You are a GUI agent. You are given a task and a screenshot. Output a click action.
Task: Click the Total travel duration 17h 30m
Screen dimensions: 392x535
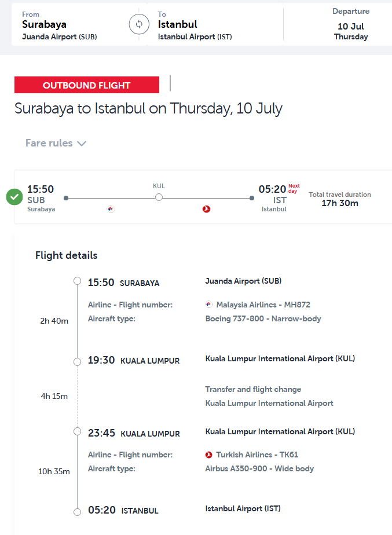pos(340,199)
